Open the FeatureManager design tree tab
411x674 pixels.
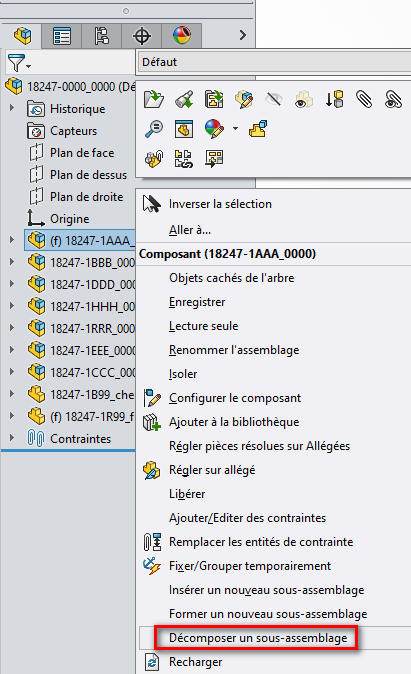22,36
